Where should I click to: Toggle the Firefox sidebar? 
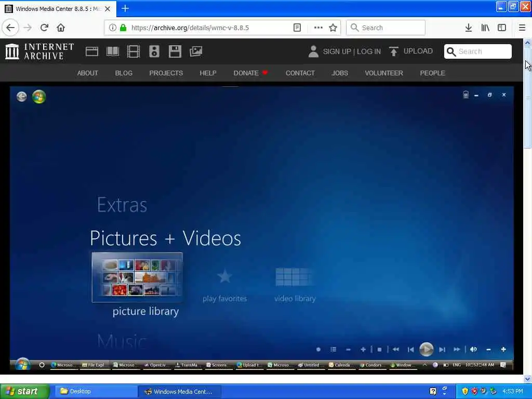[502, 28]
